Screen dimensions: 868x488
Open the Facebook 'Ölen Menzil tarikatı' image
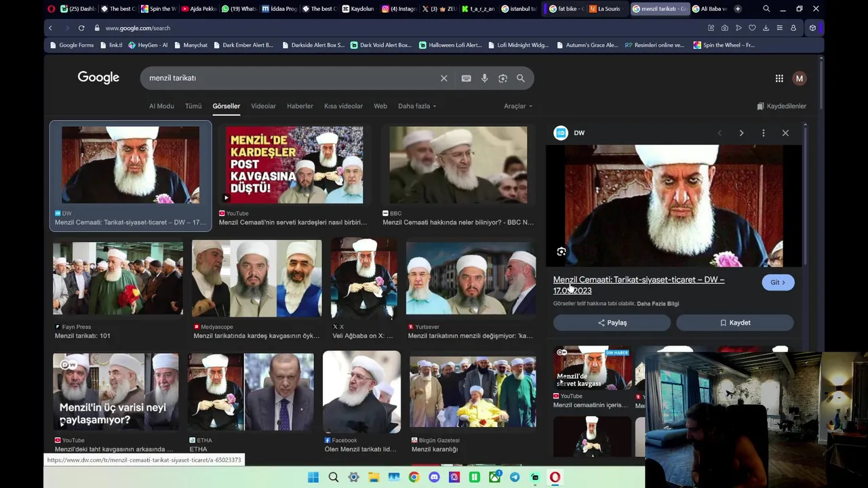[361, 392]
